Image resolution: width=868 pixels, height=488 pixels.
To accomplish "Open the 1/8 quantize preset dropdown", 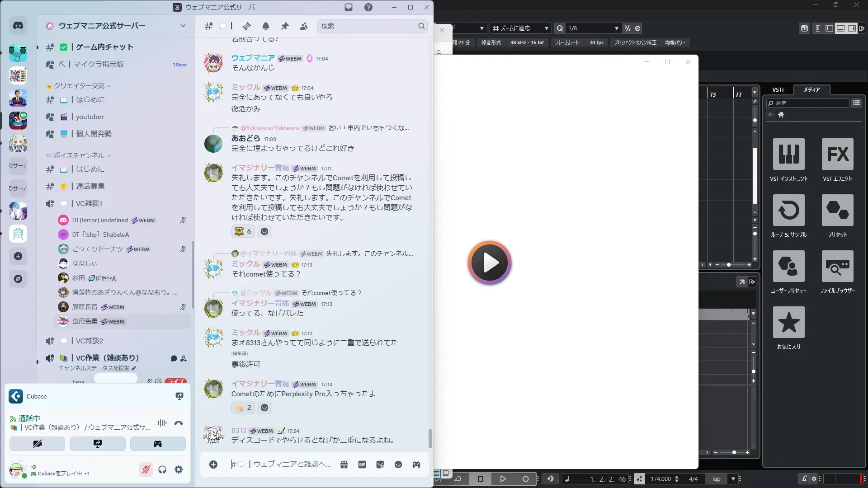I will point(616,28).
